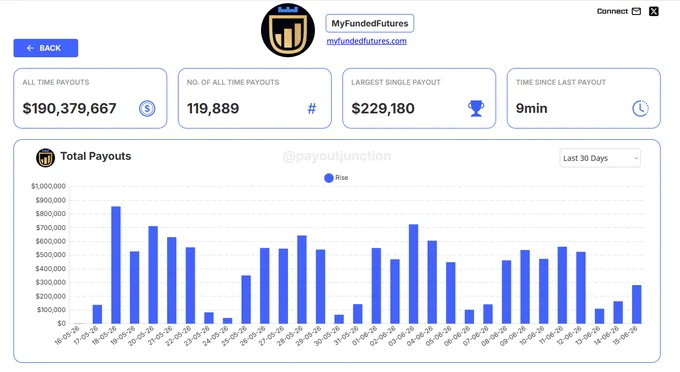This screenshot has height=372, width=680.
Task: Click the hash icon in No. of All Time Payouts
Action: point(312,108)
